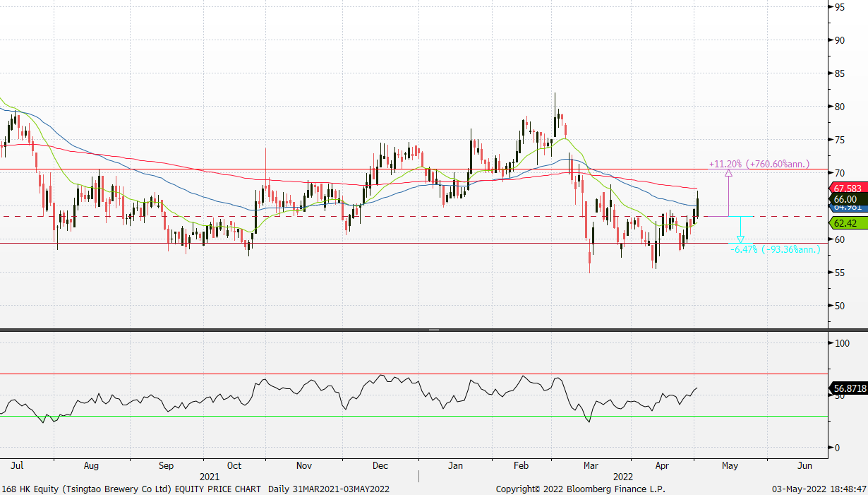This screenshot has width=868, height=495.
Task: Click the May month label
Action: pyautogui.click(x=730, y=466)
